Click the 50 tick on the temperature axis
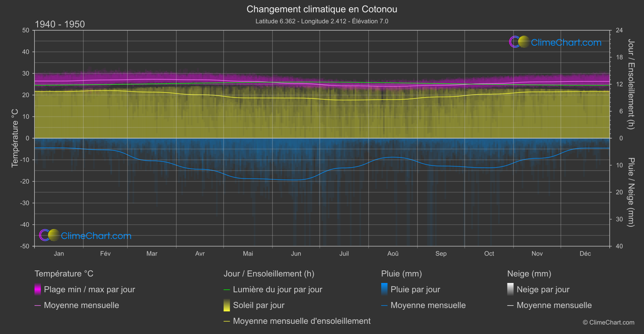Image resolution: width=644 pixels, height=334 pixels. coord(26,30)
